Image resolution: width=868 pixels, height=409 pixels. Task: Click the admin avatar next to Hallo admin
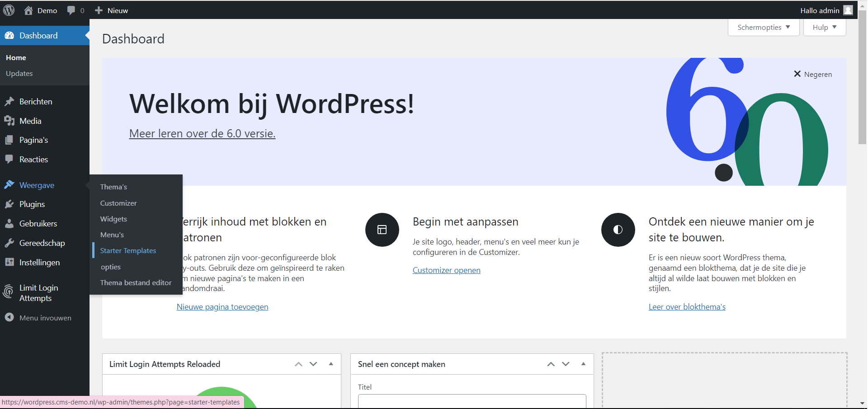click(848, 10)
